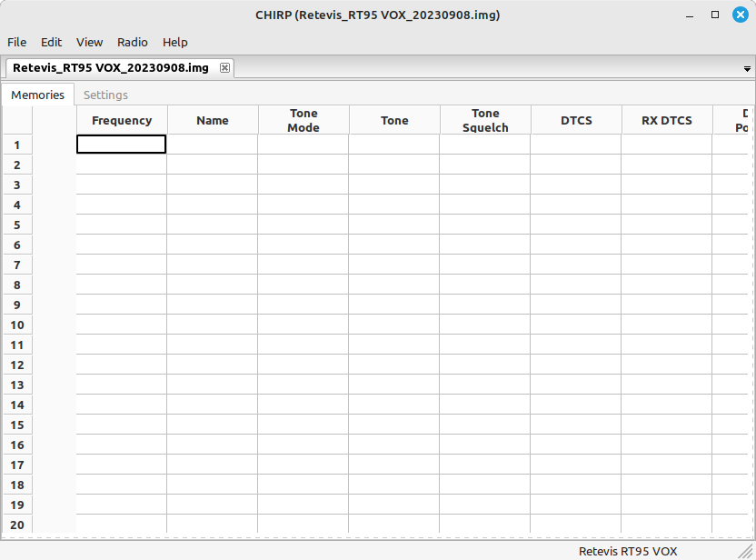Click the Name column header
The height and width of the screenshot is (560, 756).
click(212, 120)
